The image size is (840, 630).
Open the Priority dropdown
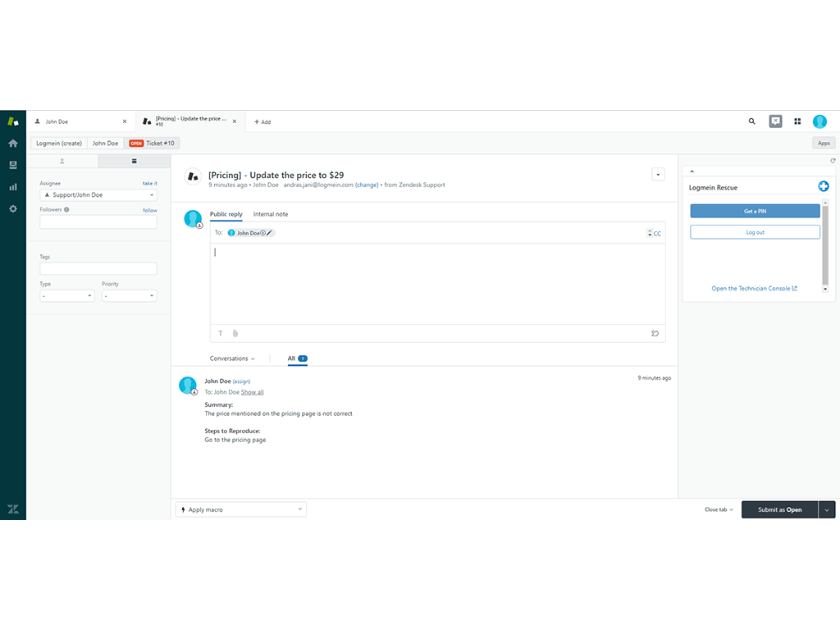129,295
